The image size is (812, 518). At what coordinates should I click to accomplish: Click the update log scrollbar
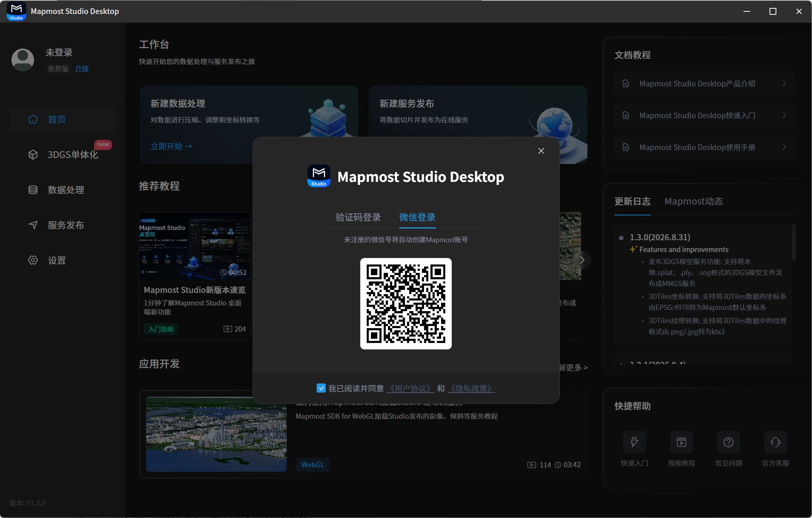click(793, 243)
